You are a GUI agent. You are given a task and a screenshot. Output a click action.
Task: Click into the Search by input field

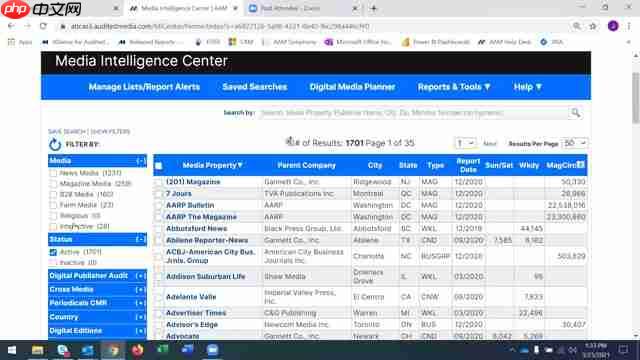(x=413, y=113)
